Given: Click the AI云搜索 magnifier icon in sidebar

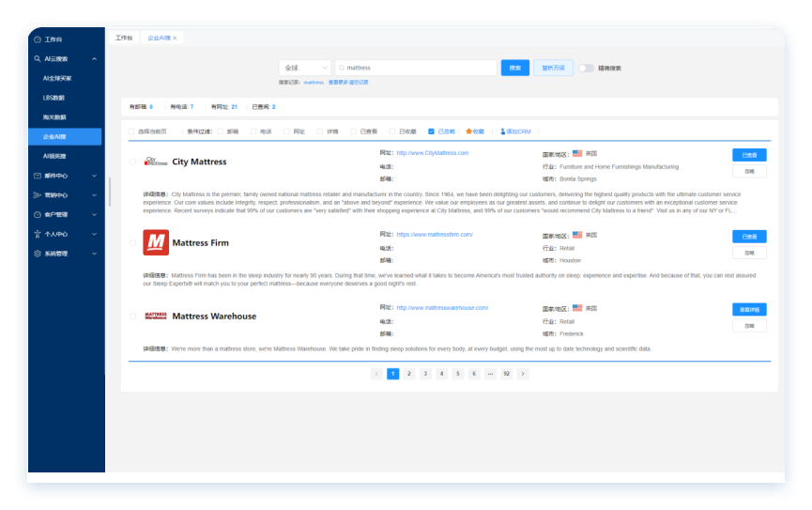Looking at the screenshot, I should pos(38,59).
